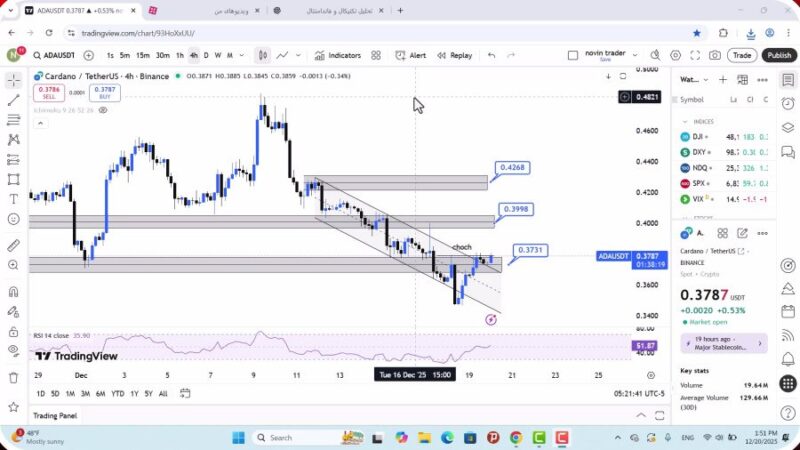Select the Trend Line drawing tool
Viewport: 800px width, 450px height.
click(x=13, y=100)
